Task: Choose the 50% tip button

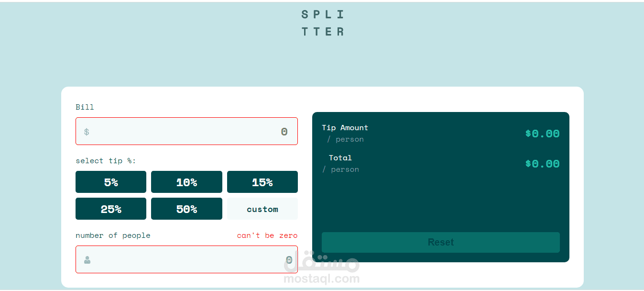Action: (x=186, y=209)
